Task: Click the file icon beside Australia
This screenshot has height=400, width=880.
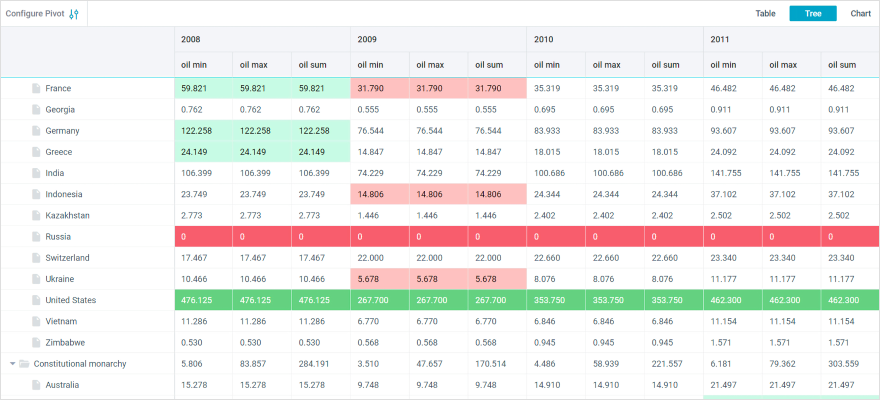Action: [x=36, y=385]
